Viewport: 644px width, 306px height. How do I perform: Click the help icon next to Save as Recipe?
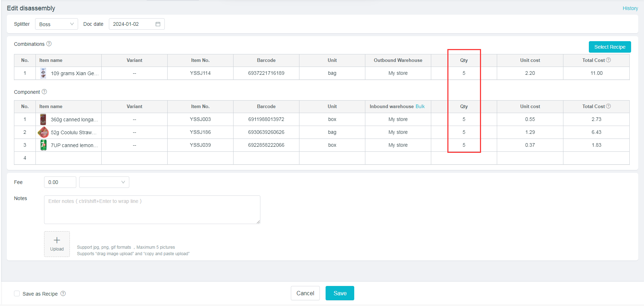point(63,293)
